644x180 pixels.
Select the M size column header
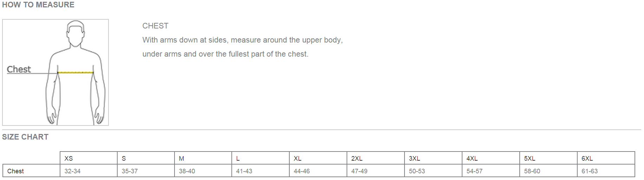click(182, 159)
